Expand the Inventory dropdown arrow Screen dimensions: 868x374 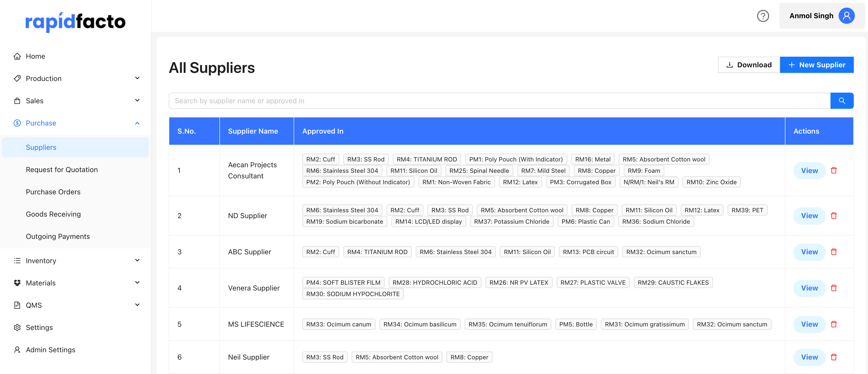click(137, 261)
